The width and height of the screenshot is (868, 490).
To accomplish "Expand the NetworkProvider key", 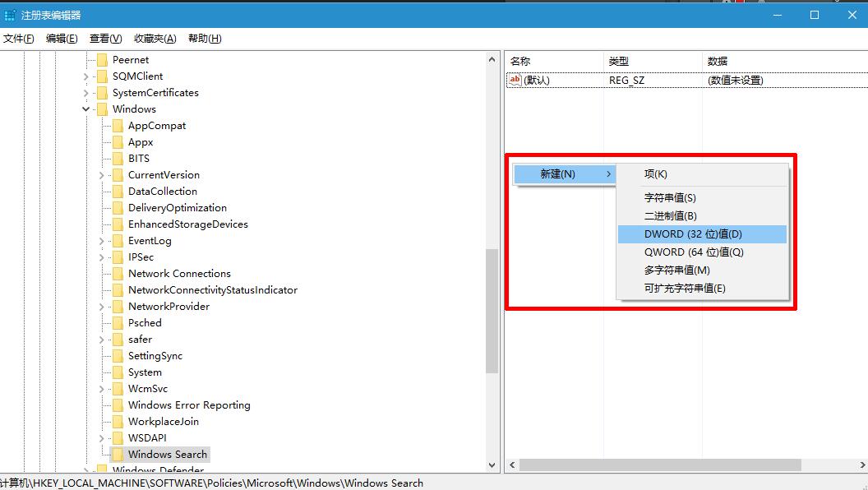I will tap(101, 307).
